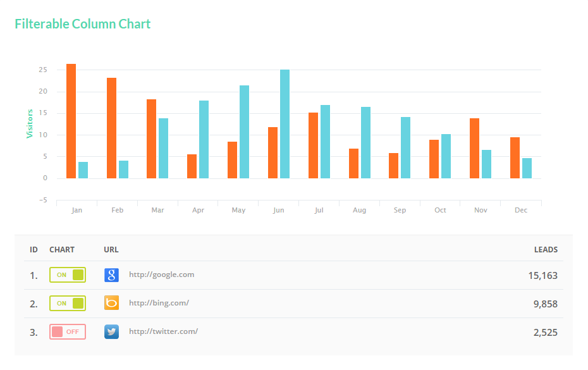The width and height of the screenshot is (588, 370).
Task: Click the 15,163 leads value
Action: tap(542, 276)
